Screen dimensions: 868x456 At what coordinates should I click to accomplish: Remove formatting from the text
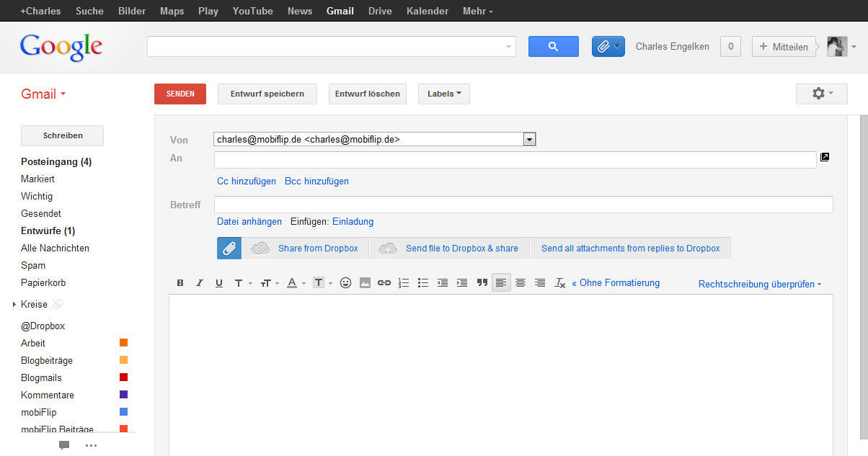[559, 283]
